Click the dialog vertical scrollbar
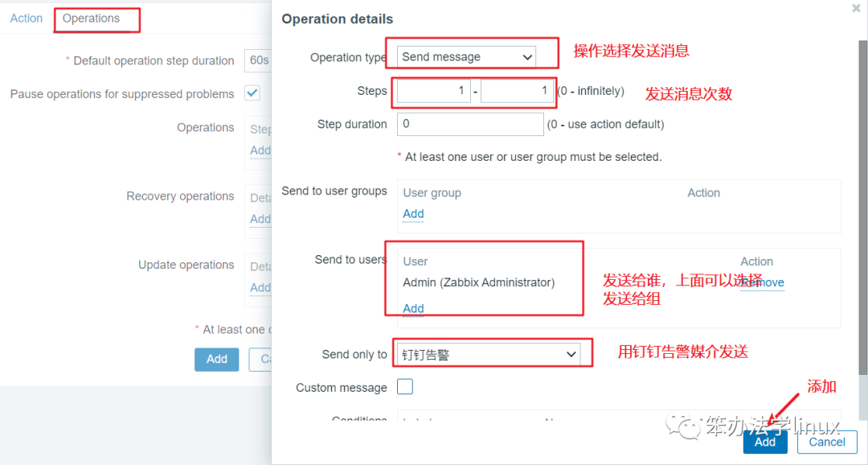The height and width of the screenshot is (465, 868). tap(862, 206)
